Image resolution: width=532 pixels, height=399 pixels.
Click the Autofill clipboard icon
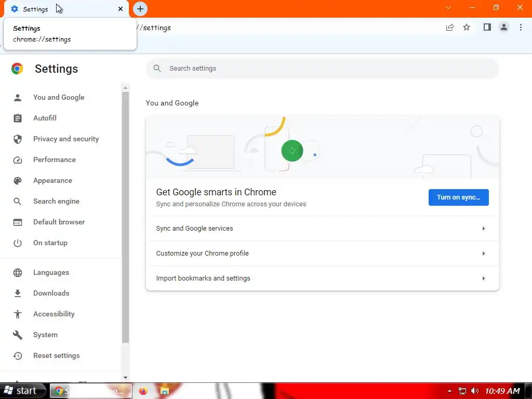tap(18, 118)
